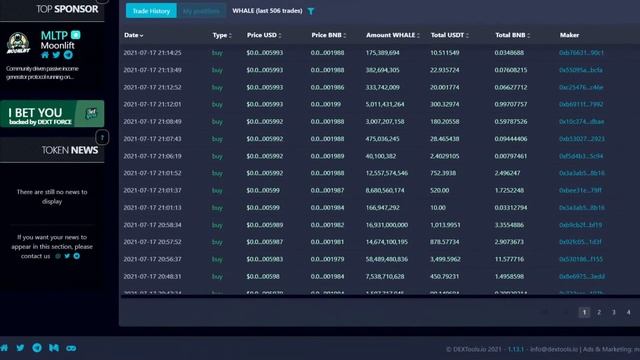The width and height of the screenshot is (640, 360).
Task: Open Moonlift Twitter icon in sponsor card
Action: tap(56, 55)
